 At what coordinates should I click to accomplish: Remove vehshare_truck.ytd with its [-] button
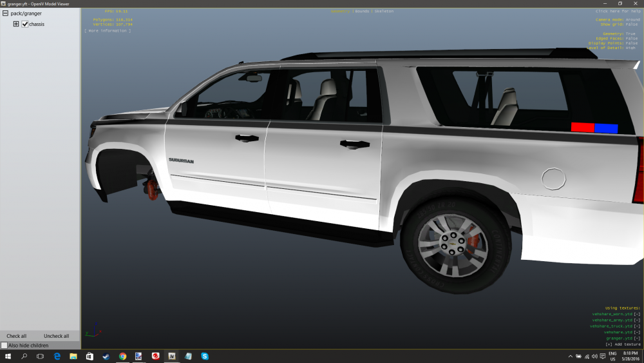[x=637, y=326]
